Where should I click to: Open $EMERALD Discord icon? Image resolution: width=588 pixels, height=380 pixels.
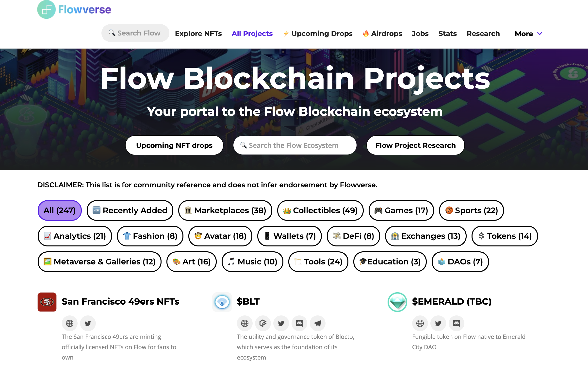coord(456,323)
